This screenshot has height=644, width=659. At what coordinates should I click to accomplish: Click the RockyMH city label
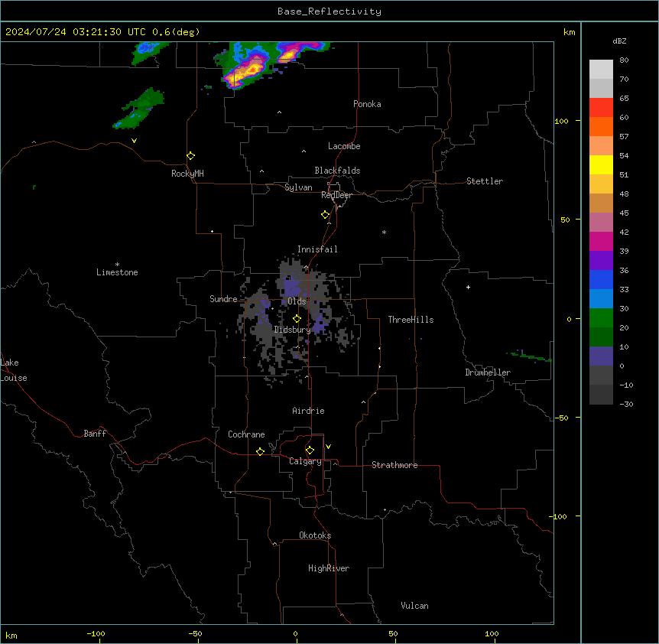click(x=187, y=174)
